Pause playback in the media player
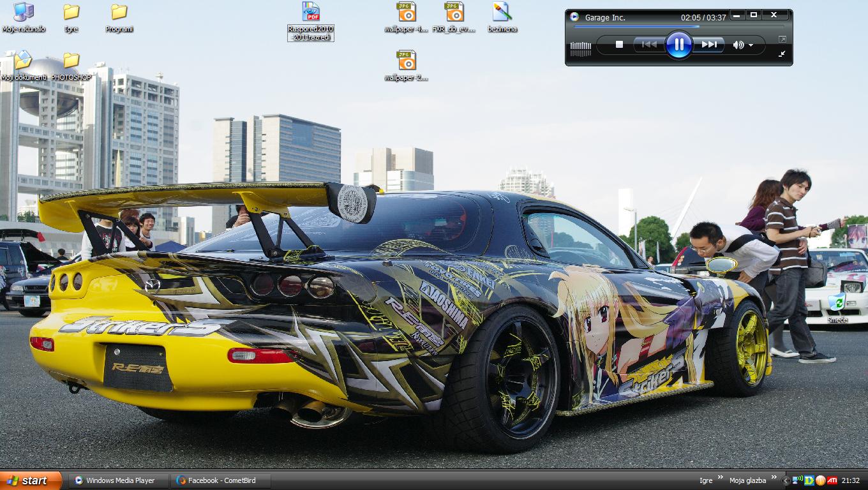Screen dimensions: 868x490 [x=678, y=45]
